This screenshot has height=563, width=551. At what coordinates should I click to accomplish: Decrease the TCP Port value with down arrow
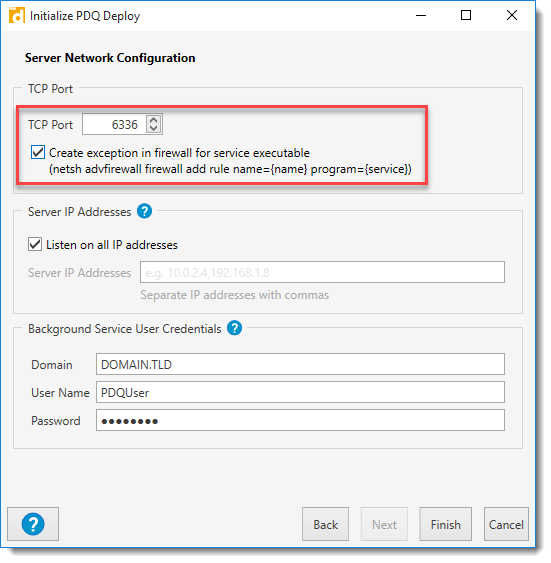click(155, 129)
